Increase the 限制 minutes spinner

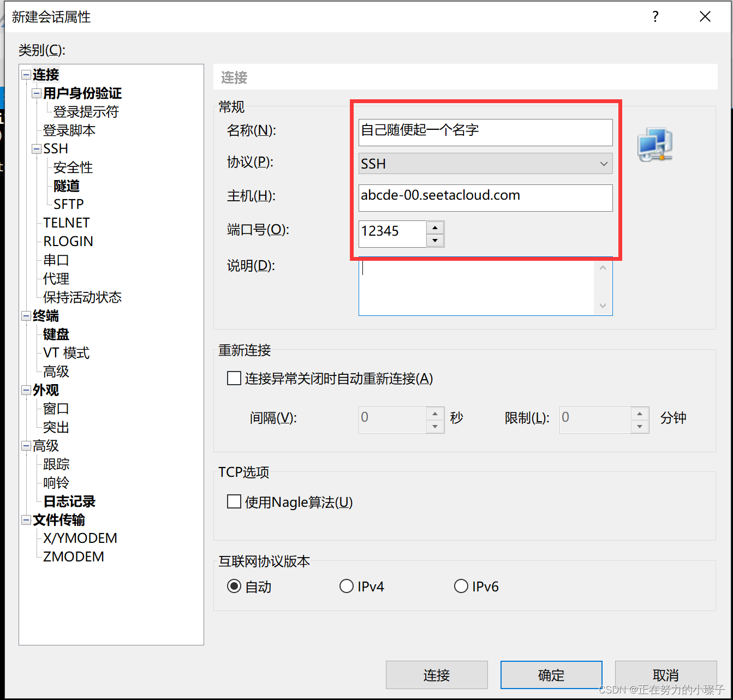pos(640,414)
